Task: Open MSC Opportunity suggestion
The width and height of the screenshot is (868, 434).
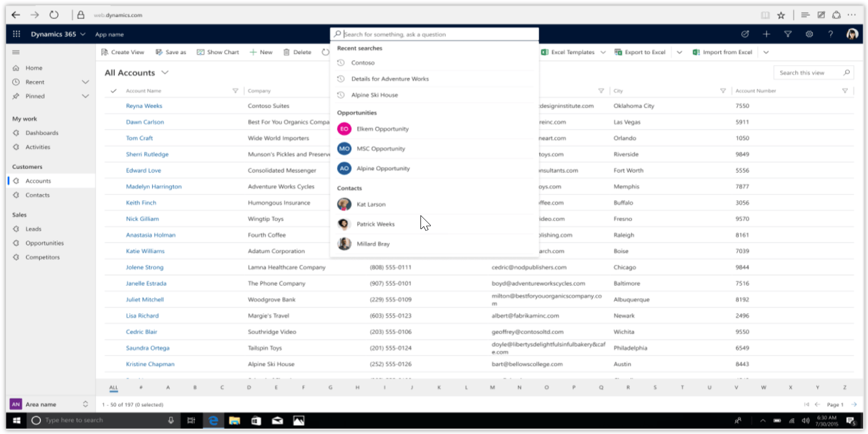Action: click(x=434, y=148)
